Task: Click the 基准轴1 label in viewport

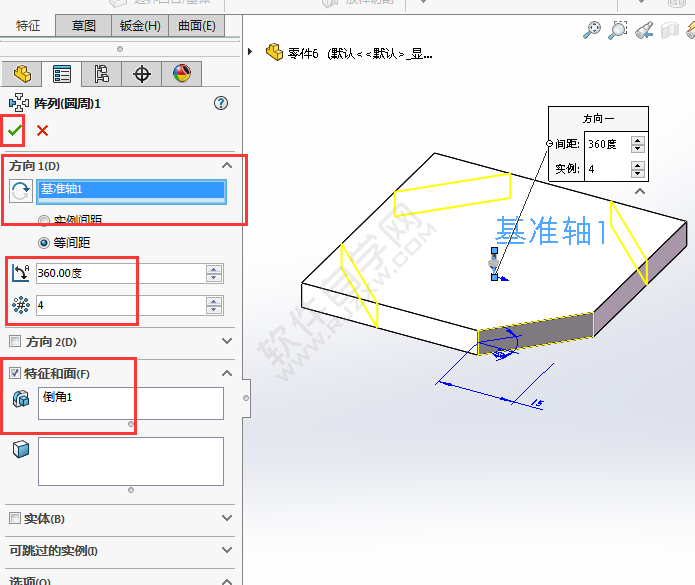Action: [x=551, y=230]
